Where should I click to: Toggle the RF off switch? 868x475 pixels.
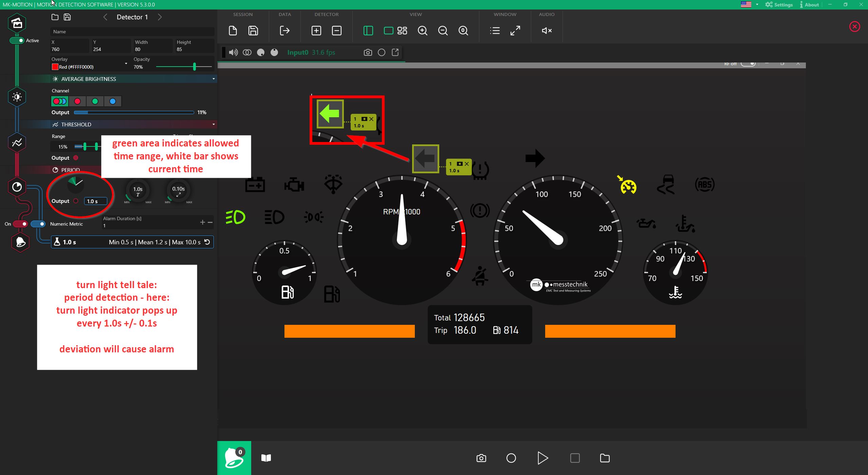tap(748, 64)
